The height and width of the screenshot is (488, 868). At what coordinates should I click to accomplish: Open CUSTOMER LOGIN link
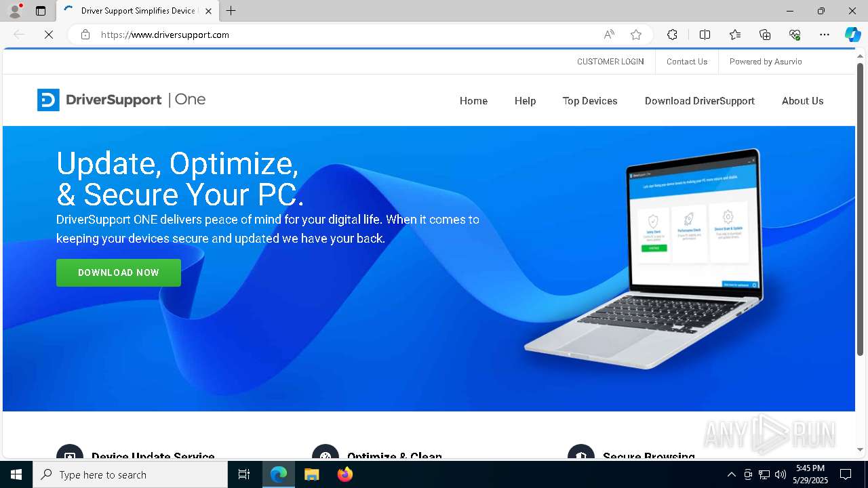click(x=610, y=62)
